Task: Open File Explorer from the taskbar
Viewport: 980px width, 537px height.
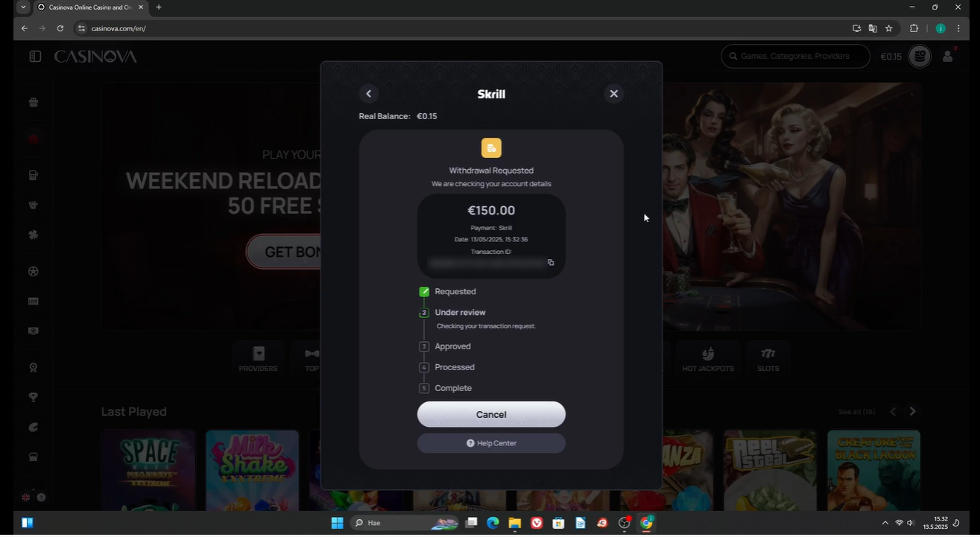Action: click(x=514, y=523)
